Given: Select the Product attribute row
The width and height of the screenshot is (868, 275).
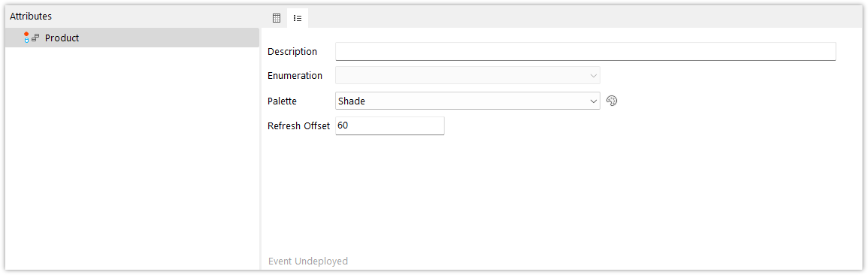Looking at the screenshot, I should coord(132,38).
